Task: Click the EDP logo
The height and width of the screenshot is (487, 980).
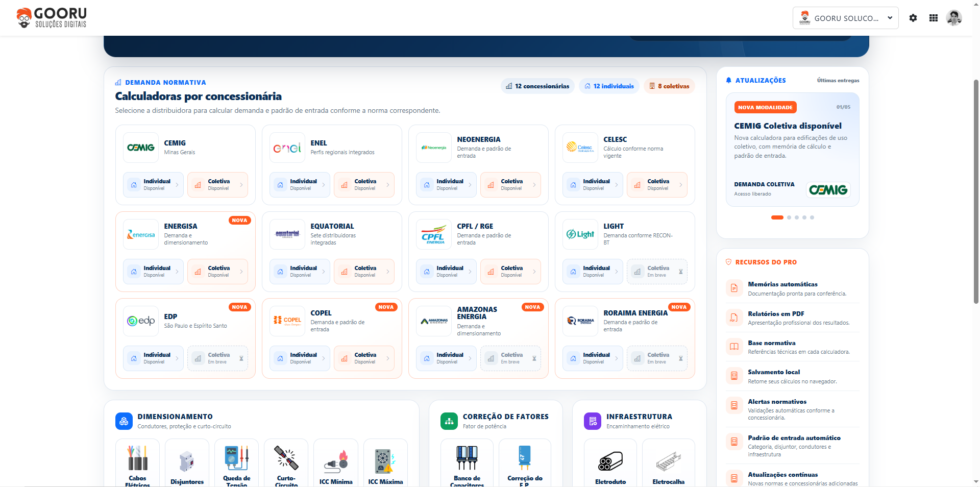Action: coord(141,321)
